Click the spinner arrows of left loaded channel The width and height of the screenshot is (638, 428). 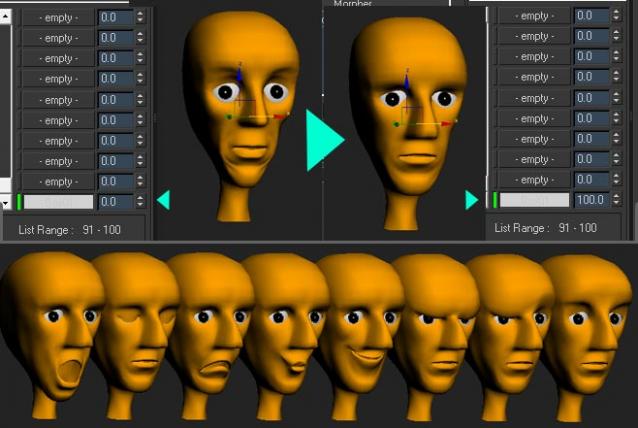coord(140,202)
